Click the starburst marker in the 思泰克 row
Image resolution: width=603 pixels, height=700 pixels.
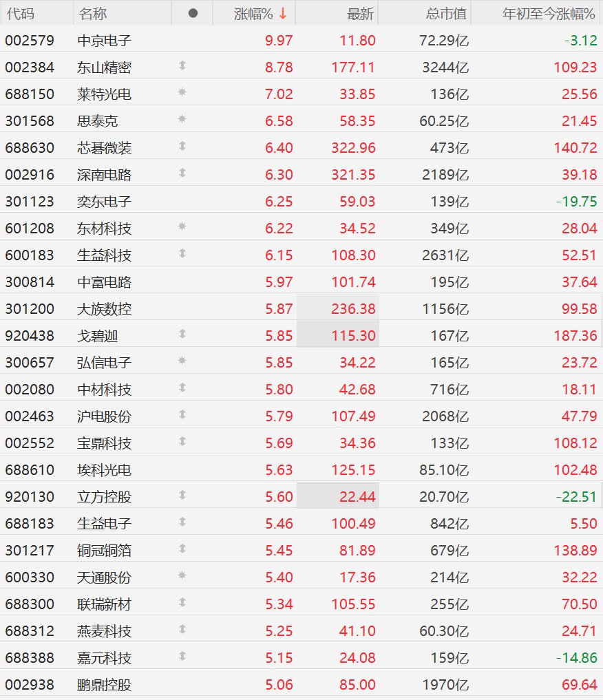point(182,120)
